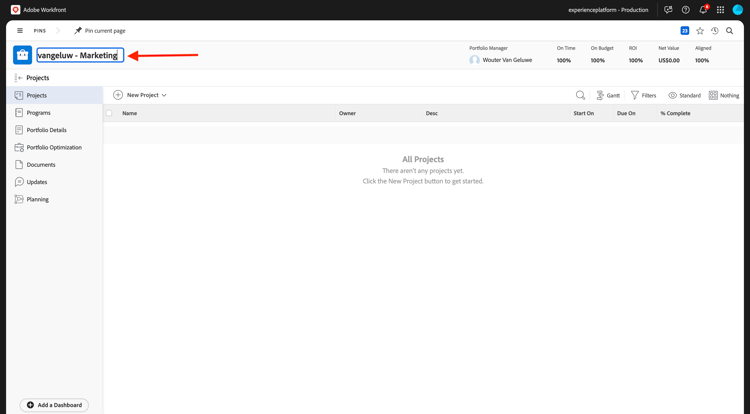Expand the New Project dropdown arrow
Screen dimensions: 750x414
(x=164, y=95)
